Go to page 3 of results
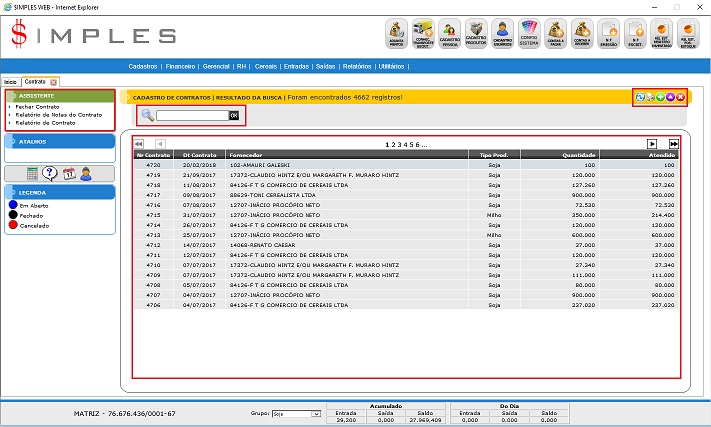 [x=397, y=145]
